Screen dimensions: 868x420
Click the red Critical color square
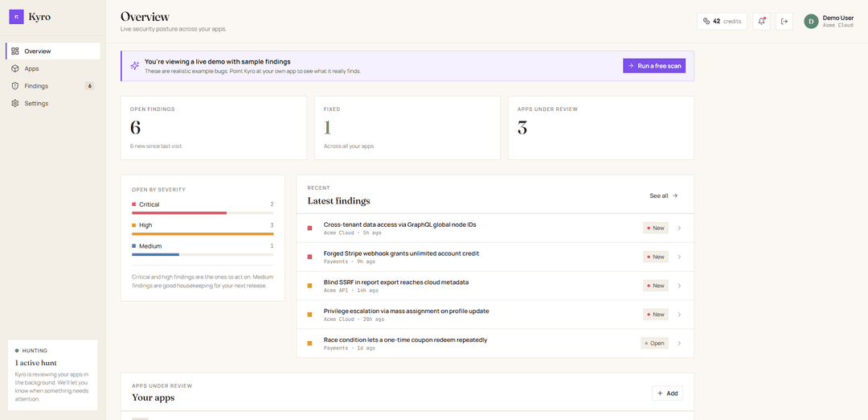tap(134, 204)
